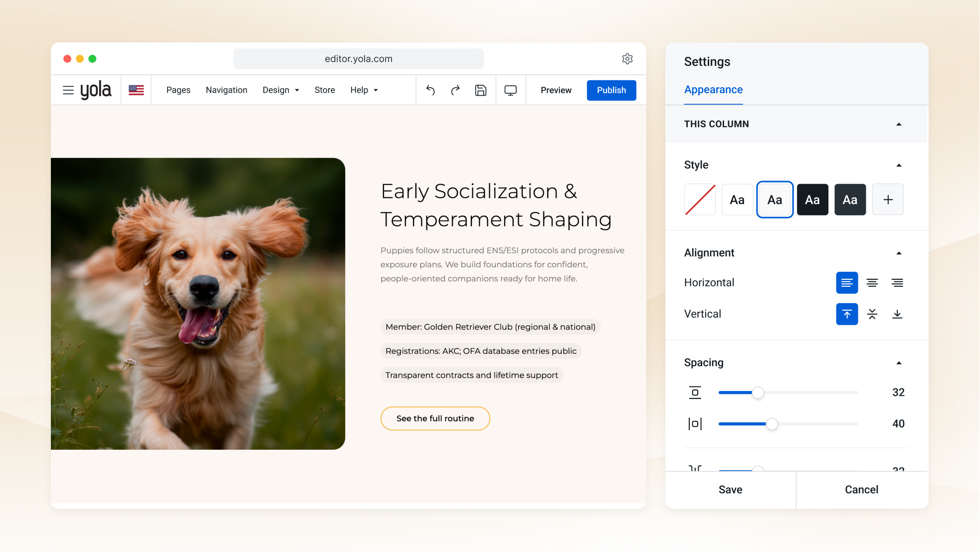
Task: Click the Yola logo
Action: point(96,90)
